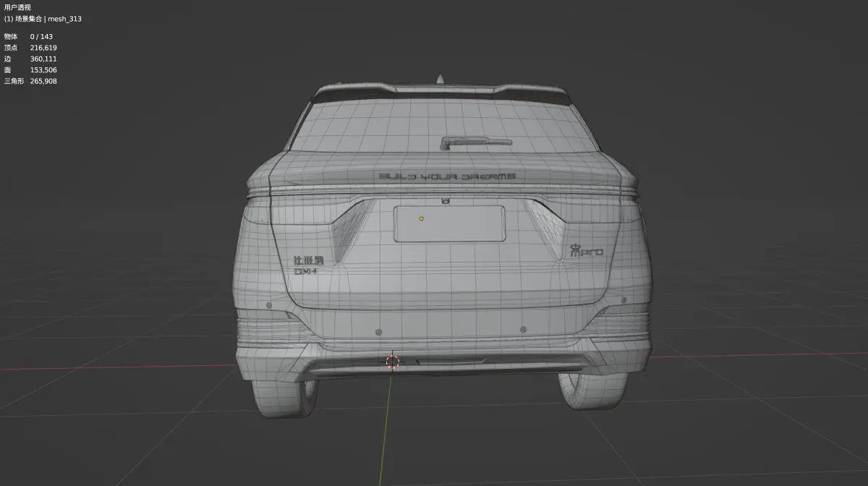Click the 顶点 216,619 statistic

click(x=30, y=47)
